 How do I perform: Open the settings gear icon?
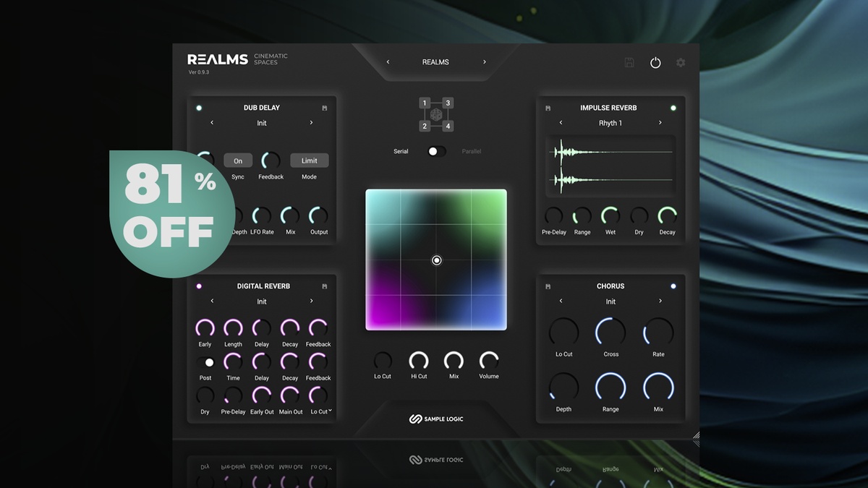point(681,63)
